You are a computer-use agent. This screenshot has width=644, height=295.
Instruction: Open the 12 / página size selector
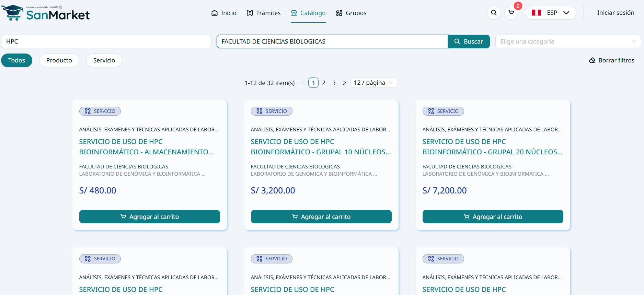click(373, 83)
